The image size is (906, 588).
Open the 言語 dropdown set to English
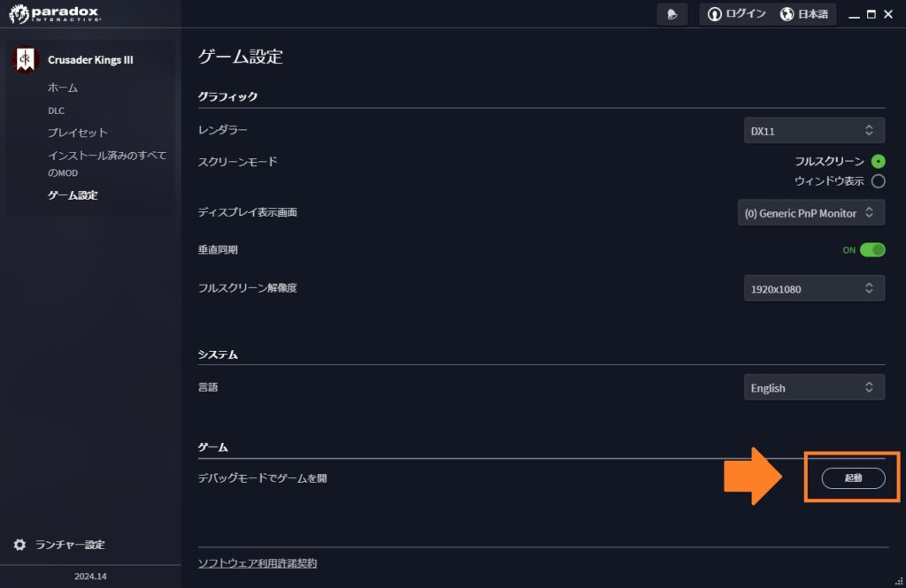tap(813, 386)
